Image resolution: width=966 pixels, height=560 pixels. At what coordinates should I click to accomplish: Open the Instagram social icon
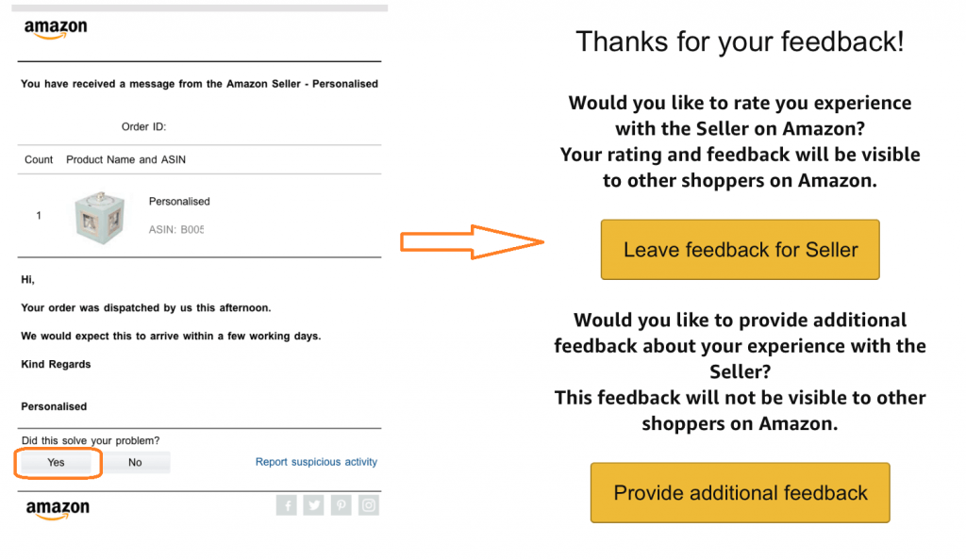(x=369, y=505)
